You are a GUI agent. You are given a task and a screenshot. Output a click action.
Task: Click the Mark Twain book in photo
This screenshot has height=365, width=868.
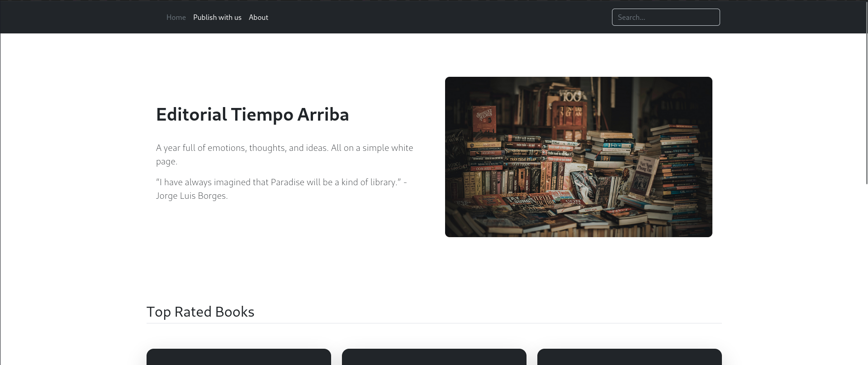pyautogui.click(x=559, y=194)
